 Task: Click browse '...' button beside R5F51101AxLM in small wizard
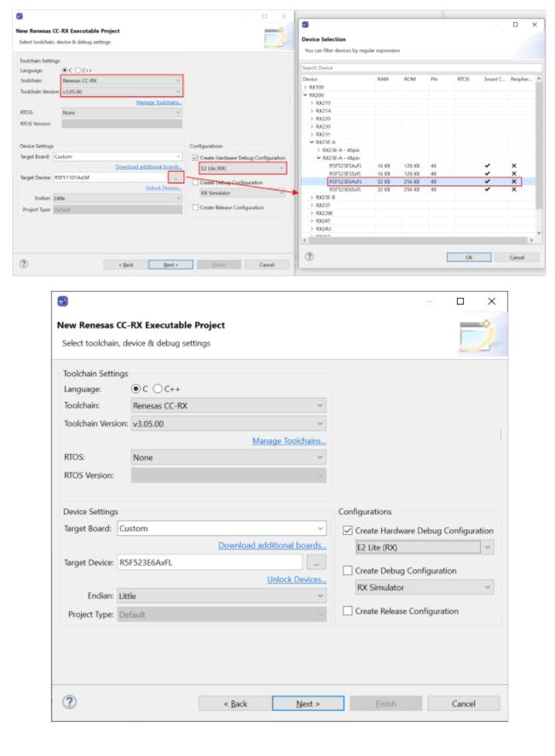coord(176,177)
